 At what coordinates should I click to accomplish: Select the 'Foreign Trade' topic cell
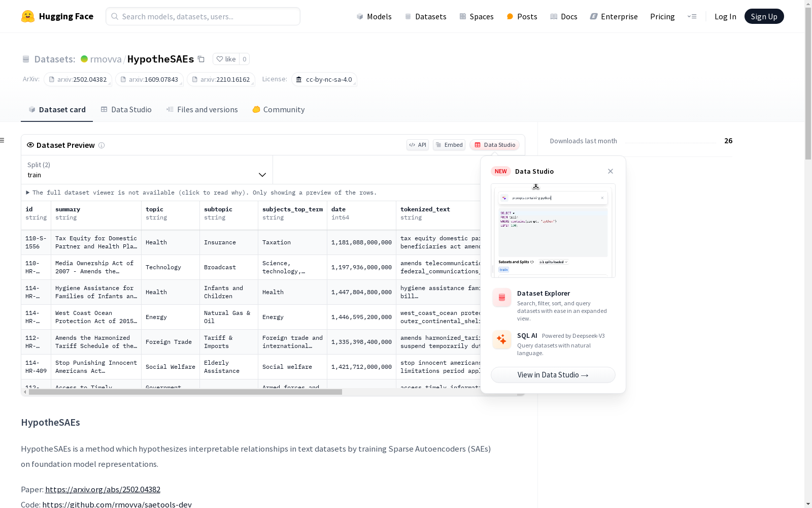171,342
